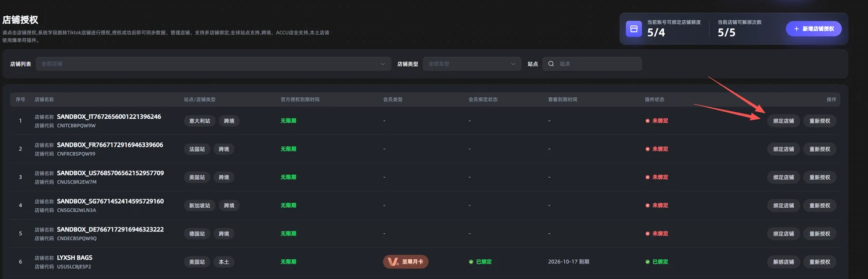Image resolution: width=868 pixels, height=279 pixels.
Task: Click store name SANDBOX_IT7672656001221396246
Action: pos(109,116)
